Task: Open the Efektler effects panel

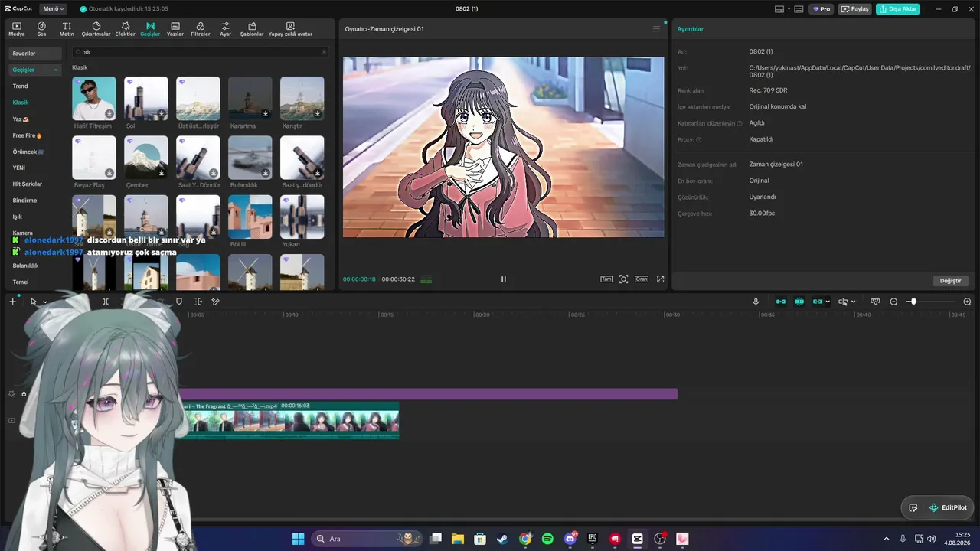Action: click(x=125, y=29)
